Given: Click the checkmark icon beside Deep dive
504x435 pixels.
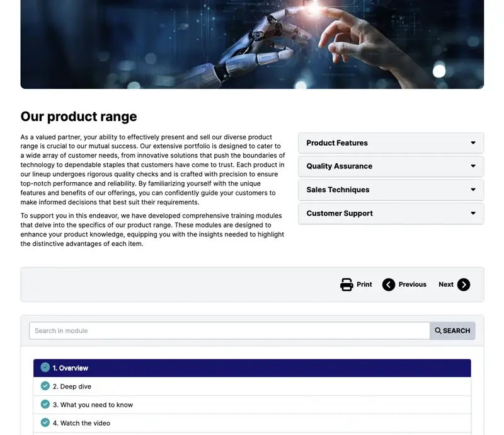Looking at the screenshot, I should coord(45,386).
